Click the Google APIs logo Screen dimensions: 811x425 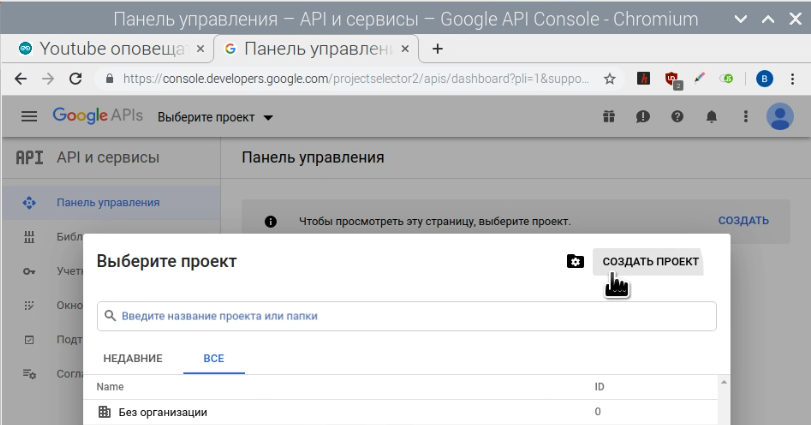click(x=98, y=116)
